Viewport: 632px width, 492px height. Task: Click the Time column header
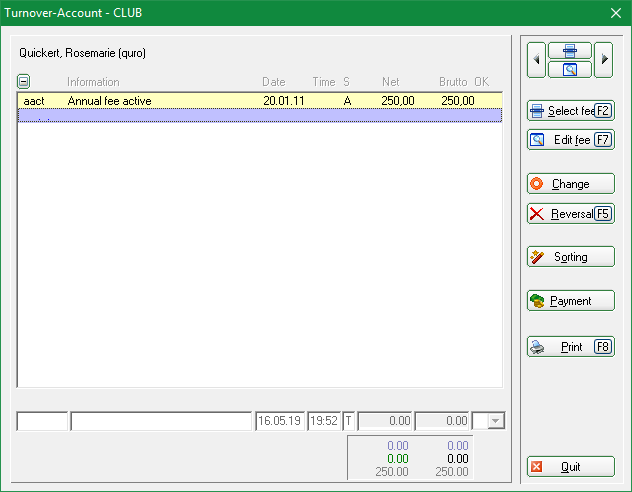pos(324,82)
